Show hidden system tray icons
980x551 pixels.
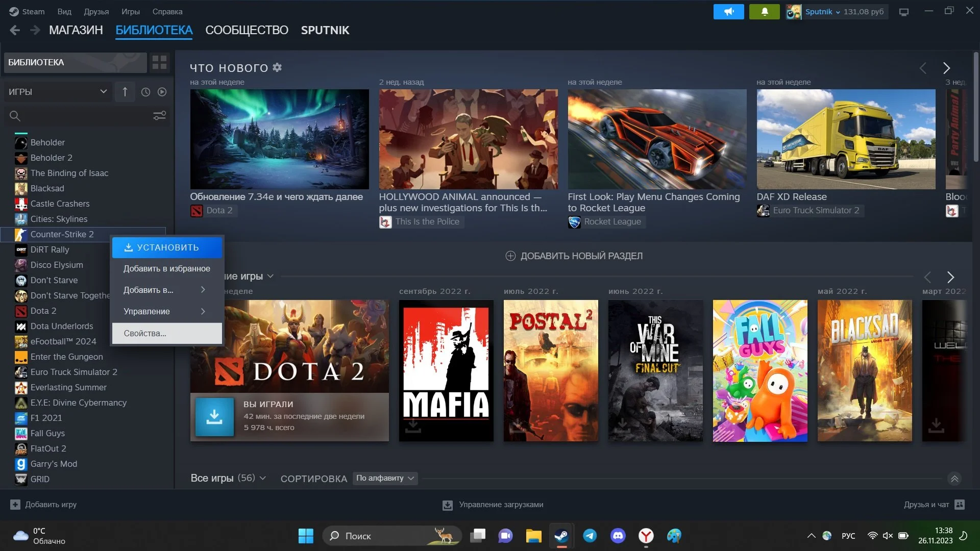(x=811, y=536)
